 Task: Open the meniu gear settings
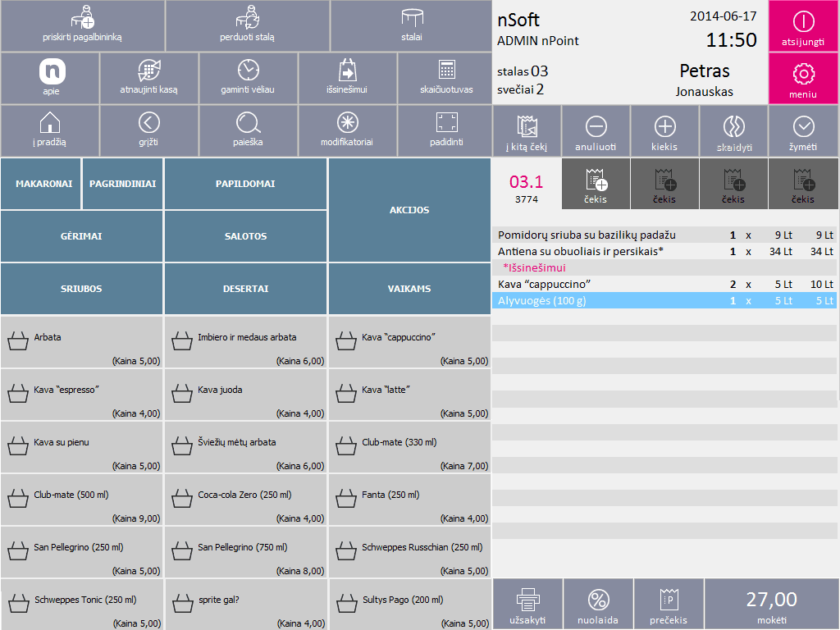point(803,74)
